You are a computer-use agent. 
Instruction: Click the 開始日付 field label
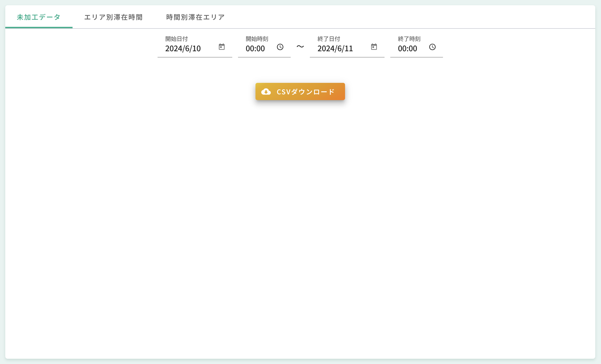[x=176, y=39]
